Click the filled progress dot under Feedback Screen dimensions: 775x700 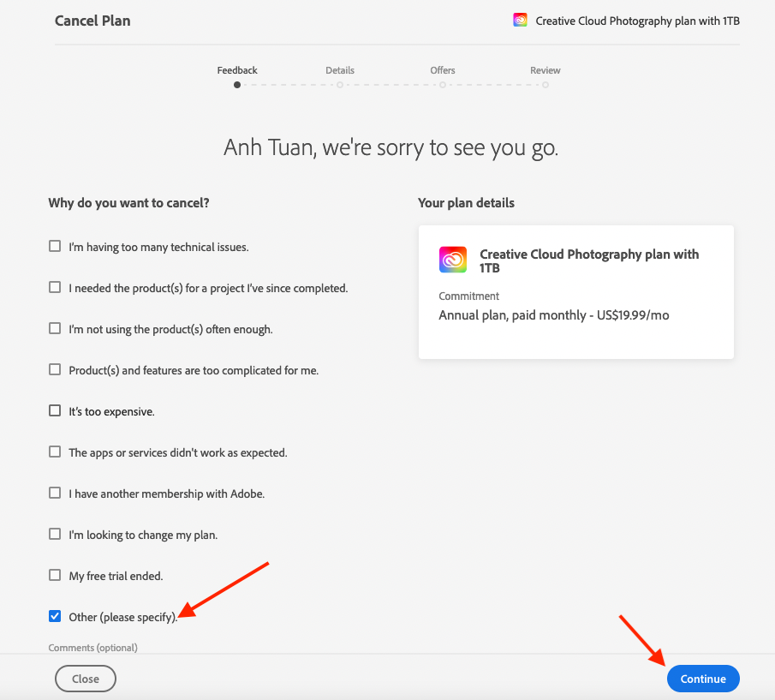click(236, 85)
